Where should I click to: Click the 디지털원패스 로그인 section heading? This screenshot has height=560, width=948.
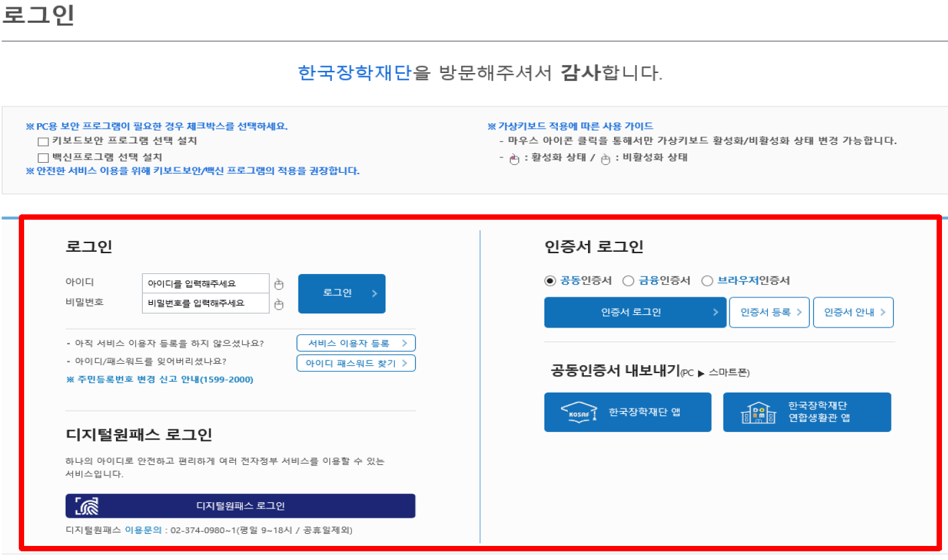click(x=139, y=435)
